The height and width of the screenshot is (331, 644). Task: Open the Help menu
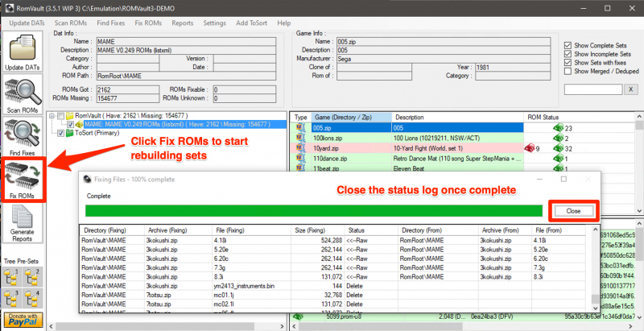[x=284, y=23]
